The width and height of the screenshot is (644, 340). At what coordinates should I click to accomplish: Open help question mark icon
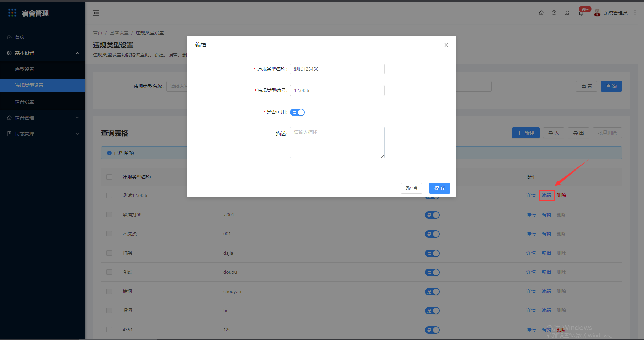pos(554,13)
